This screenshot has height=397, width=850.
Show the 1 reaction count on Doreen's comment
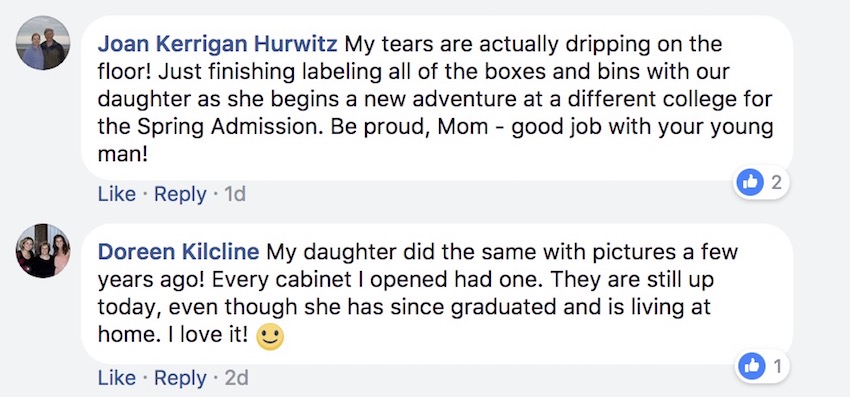[777, 367]
